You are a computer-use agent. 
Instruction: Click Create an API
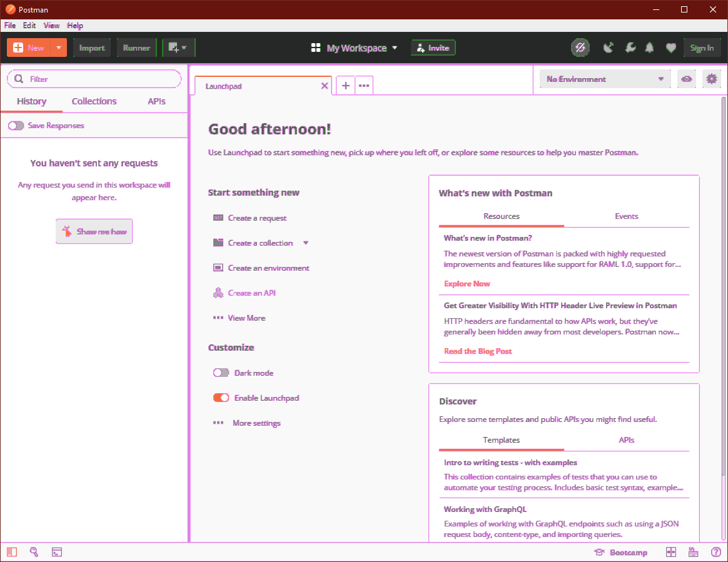[251, 293]
